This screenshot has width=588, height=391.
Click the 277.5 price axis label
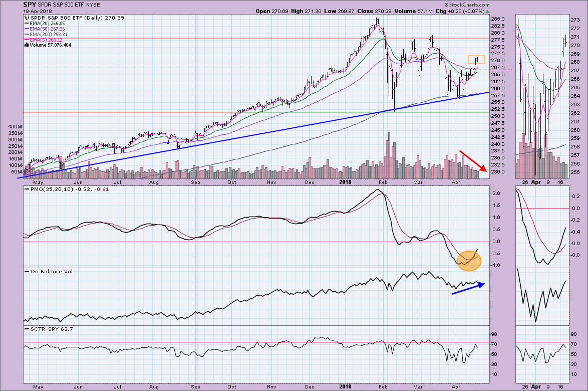(498, 40)
